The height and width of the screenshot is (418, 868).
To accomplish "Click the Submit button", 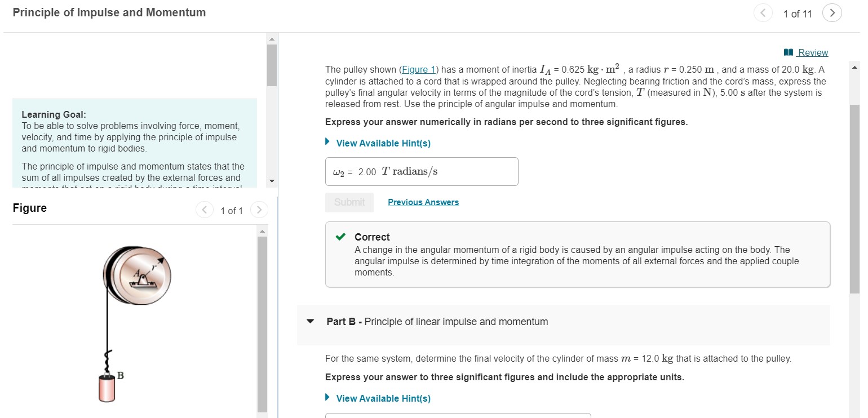I will coord(349,202).
